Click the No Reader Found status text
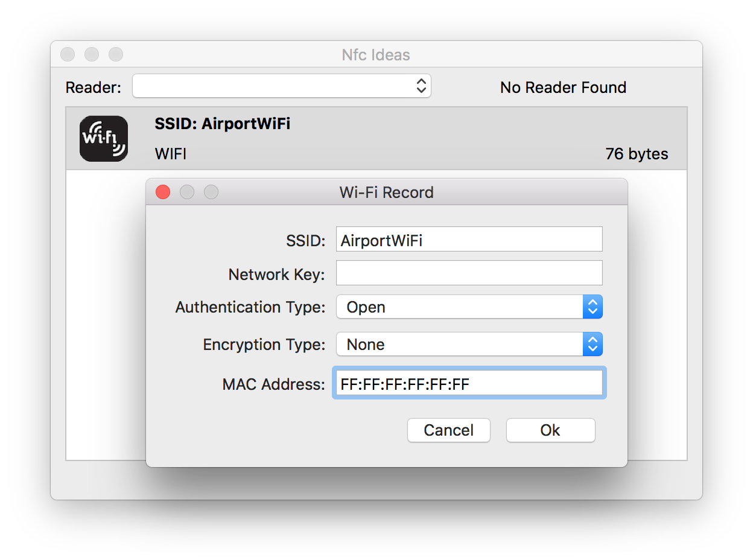753x560 pixels. point(564,87)
